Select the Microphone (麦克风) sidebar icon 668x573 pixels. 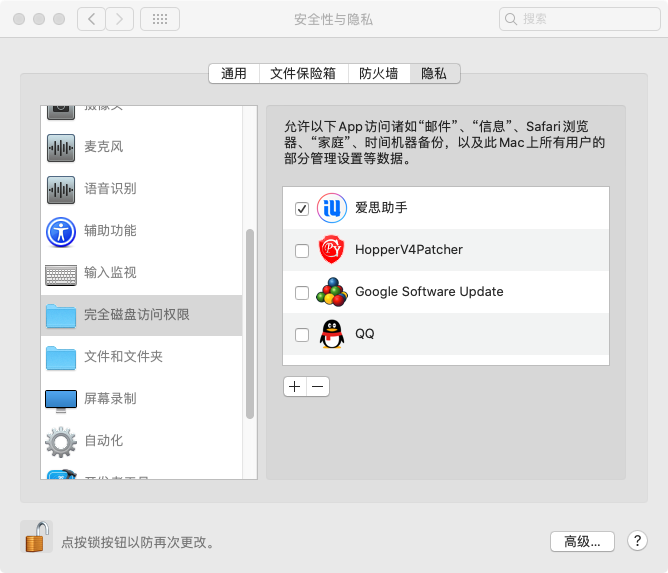point(61,147)
